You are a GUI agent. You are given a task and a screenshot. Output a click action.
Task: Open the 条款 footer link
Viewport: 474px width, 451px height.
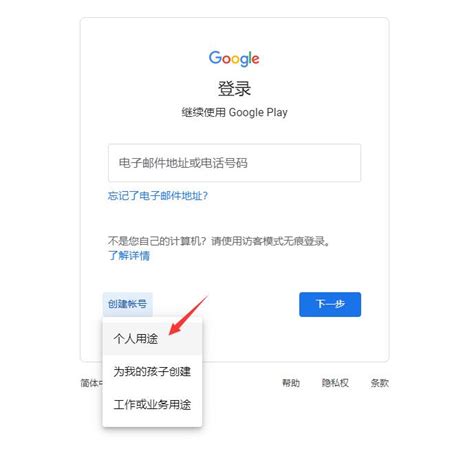(380, 383)
